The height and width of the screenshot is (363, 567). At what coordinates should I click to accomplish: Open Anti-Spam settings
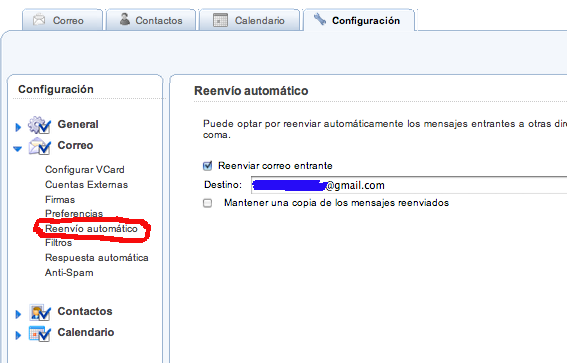click(69, 273)
